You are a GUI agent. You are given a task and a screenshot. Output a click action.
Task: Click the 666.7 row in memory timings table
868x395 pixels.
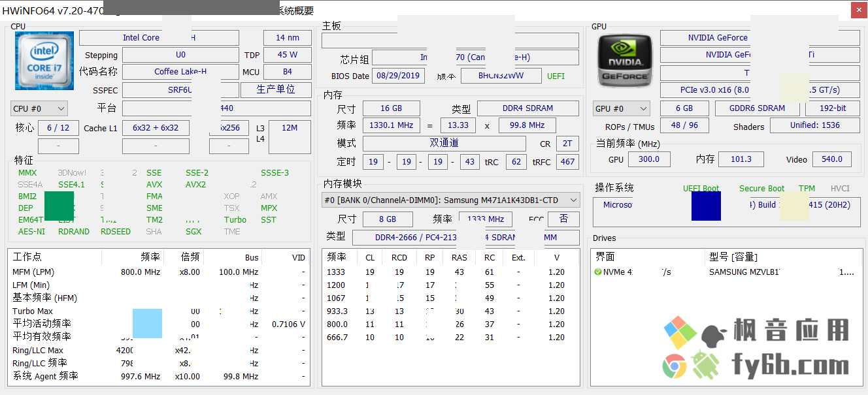[x=451, y=338]
